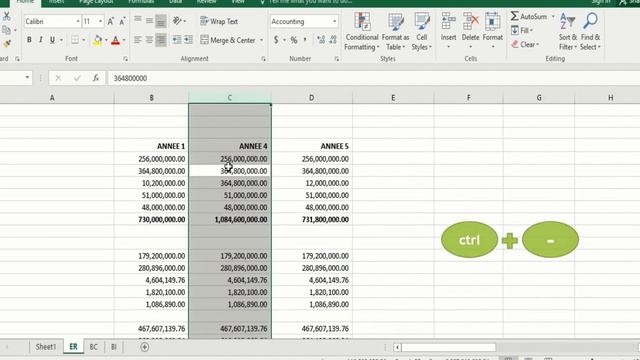Image resolution: width=640 pixels, height=360 pixels.
Task: Open Font settings dialog launcher
Action: [125, 59]
